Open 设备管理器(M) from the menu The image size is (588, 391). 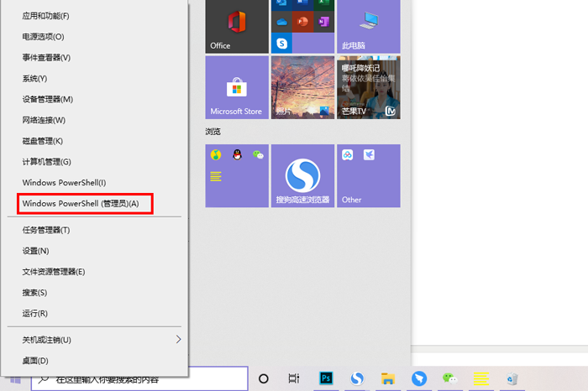pos(94,99)
